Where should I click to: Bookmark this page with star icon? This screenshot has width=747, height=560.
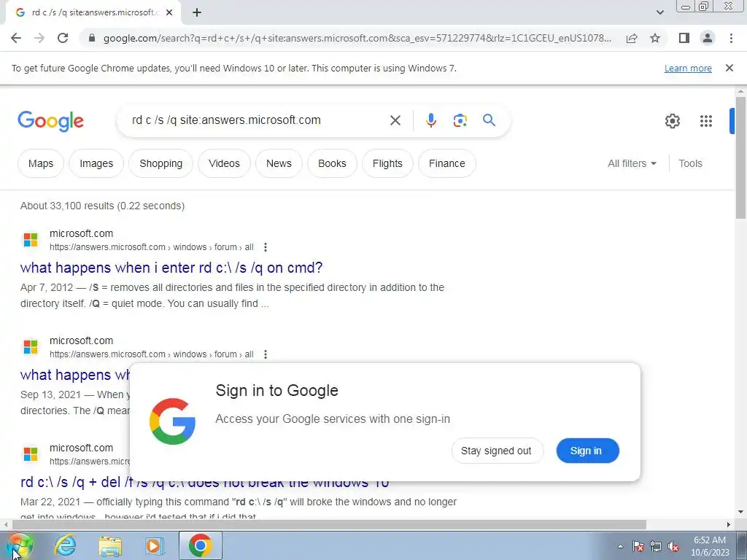click(x=655, y=38)
